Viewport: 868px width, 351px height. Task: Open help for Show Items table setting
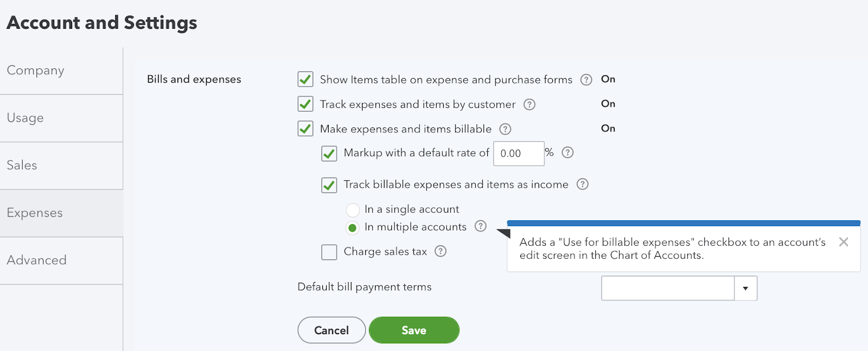coord(586,80)
